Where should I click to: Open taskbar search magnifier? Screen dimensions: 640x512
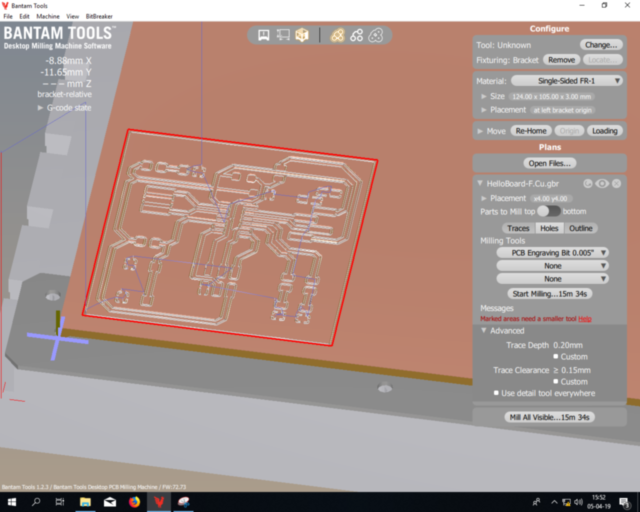tap(36, 502)
